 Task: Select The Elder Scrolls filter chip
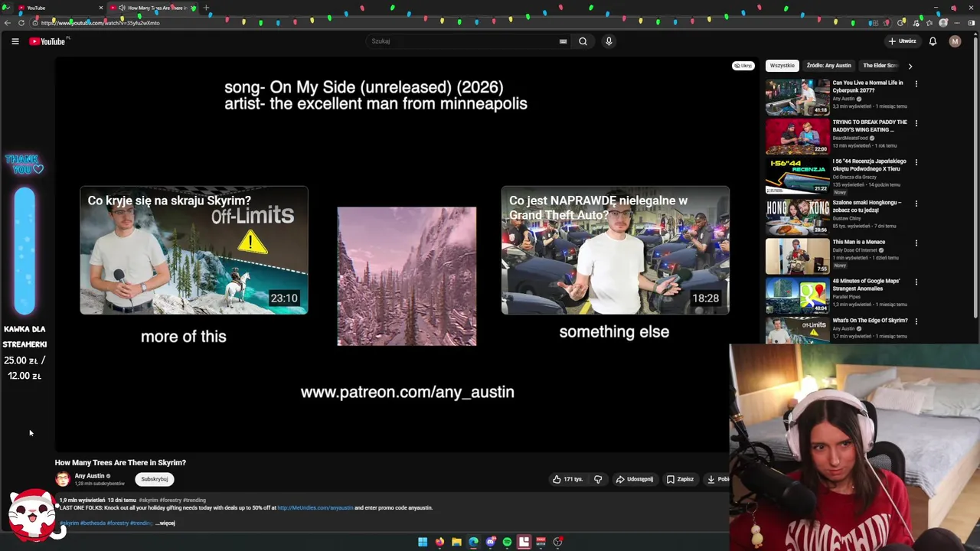click(880, 66)
